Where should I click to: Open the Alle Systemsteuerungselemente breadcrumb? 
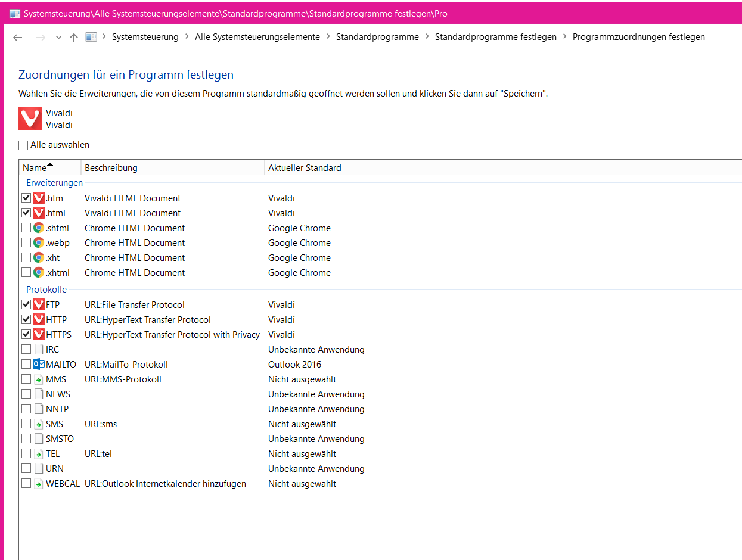pyautogui.click(x=257, y=37)
